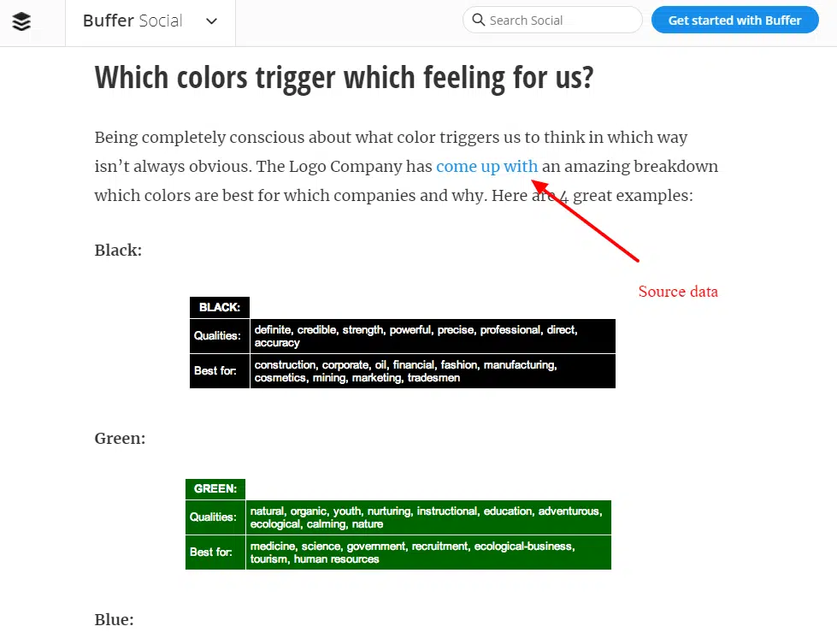Viewport: 837px width, 644px height.
Task: Click the Get started with Buffer button
Action: (734, 20)
